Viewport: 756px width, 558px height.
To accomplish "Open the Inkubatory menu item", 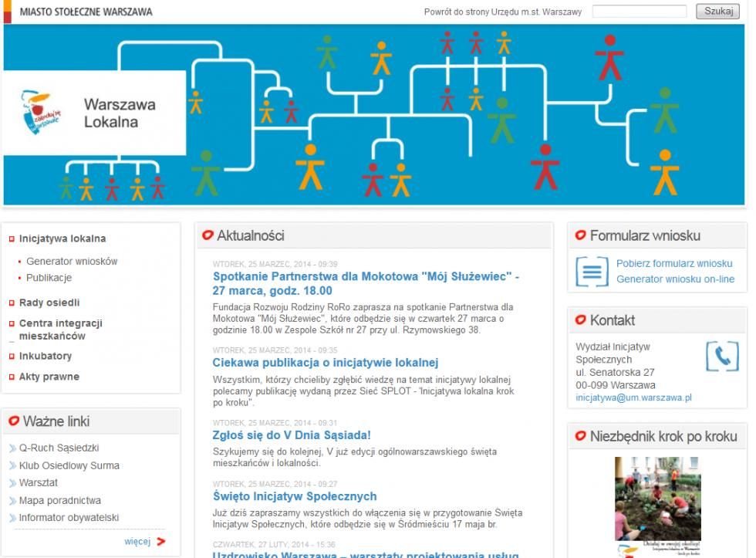I will [x=46, y=357].
